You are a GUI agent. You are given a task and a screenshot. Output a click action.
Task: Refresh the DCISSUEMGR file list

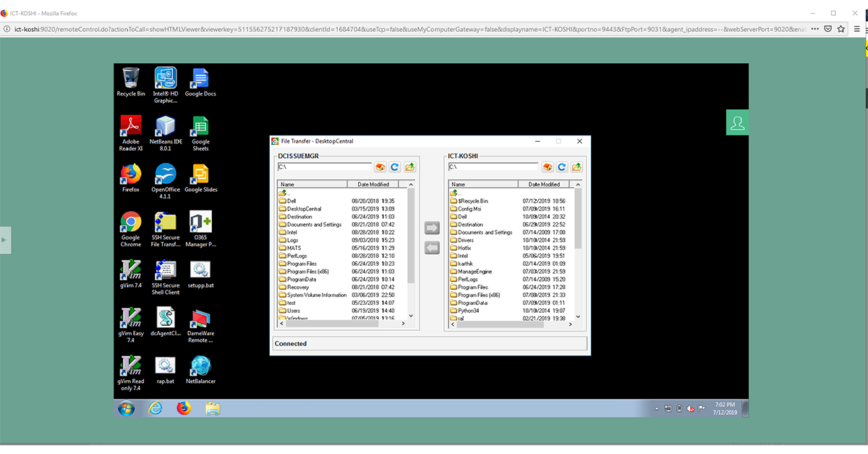click(395, 167)
